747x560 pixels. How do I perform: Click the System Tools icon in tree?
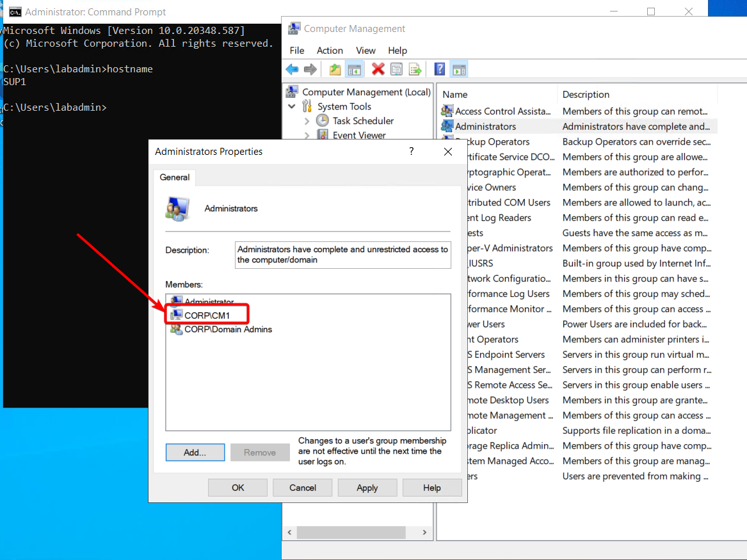[307, 106]
